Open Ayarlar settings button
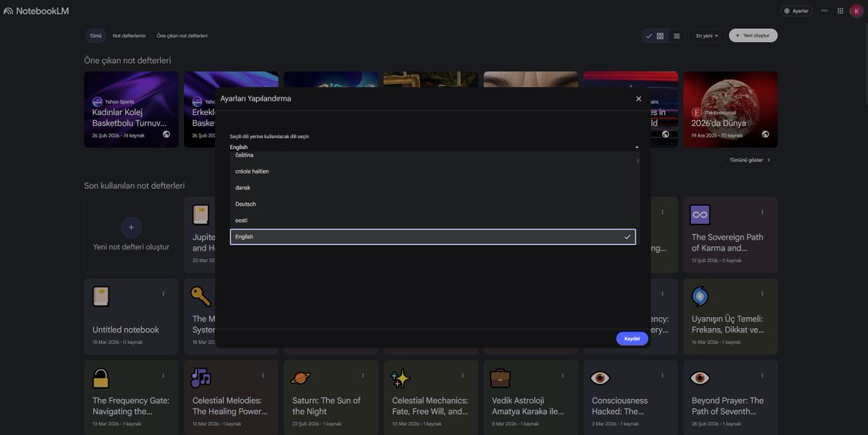Image resolution: width=868 pixels, height=435 pixels. 796,11
